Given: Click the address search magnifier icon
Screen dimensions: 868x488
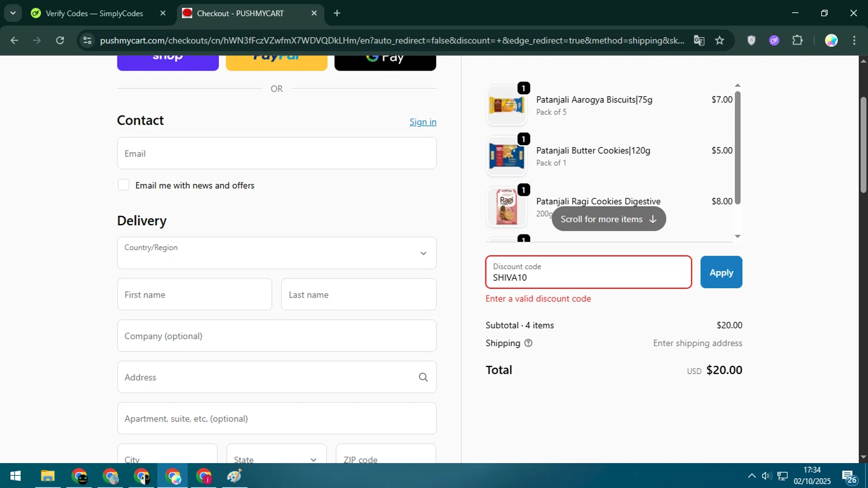Looking at the screenshot, I should tap(423, 377).
